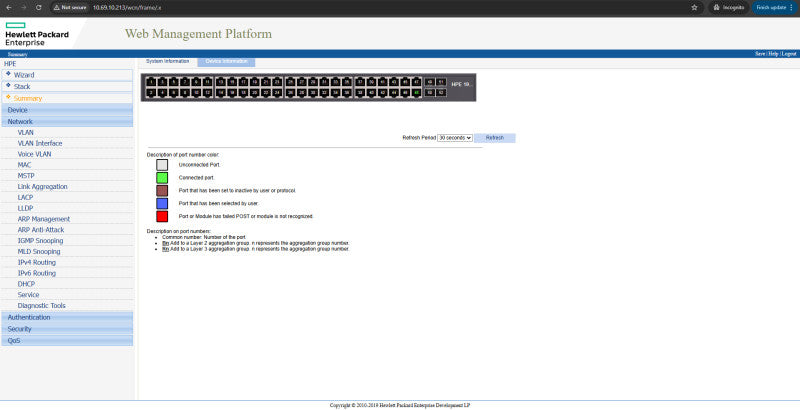Screen dimensions: 800x410
Task: Open Voice VLAN settings
Action: pos(34,154)
